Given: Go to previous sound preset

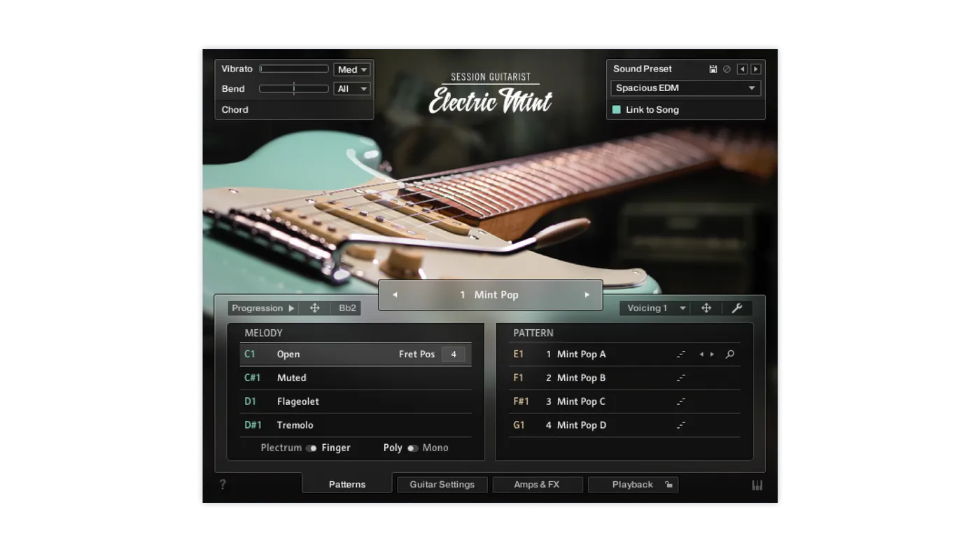Looking at the screenshot, I should click(x=742, y=69).
